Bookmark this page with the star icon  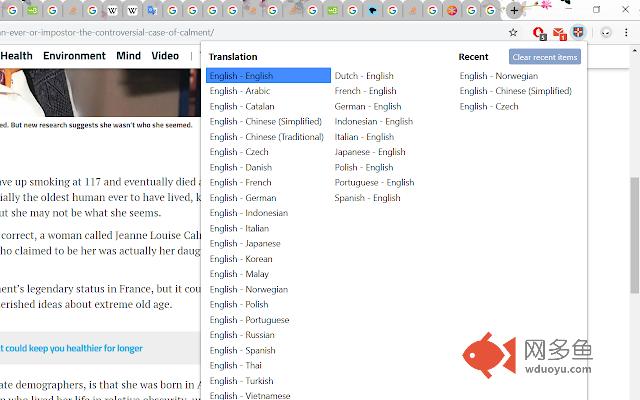click(513, 32)
